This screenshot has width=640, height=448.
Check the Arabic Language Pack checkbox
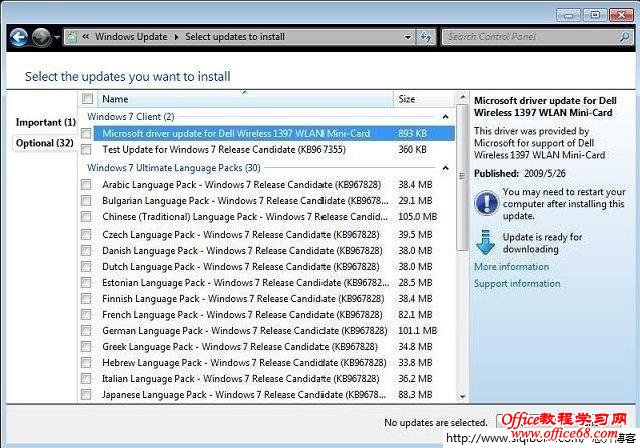[x=86, y=185]
